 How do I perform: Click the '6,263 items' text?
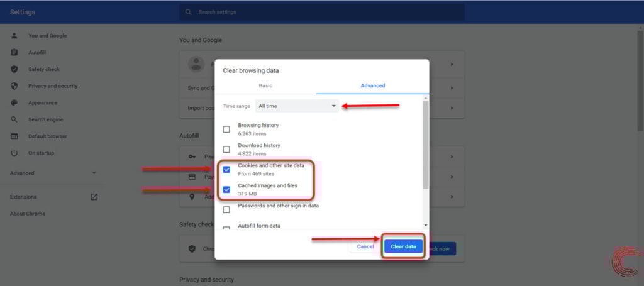252,133
